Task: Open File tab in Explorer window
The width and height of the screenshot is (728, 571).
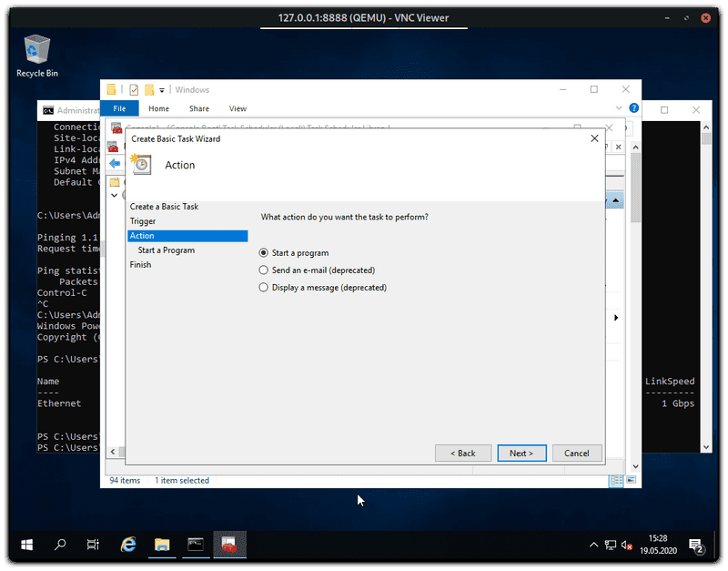Action: pyautogui.click(x=119, y=108)
